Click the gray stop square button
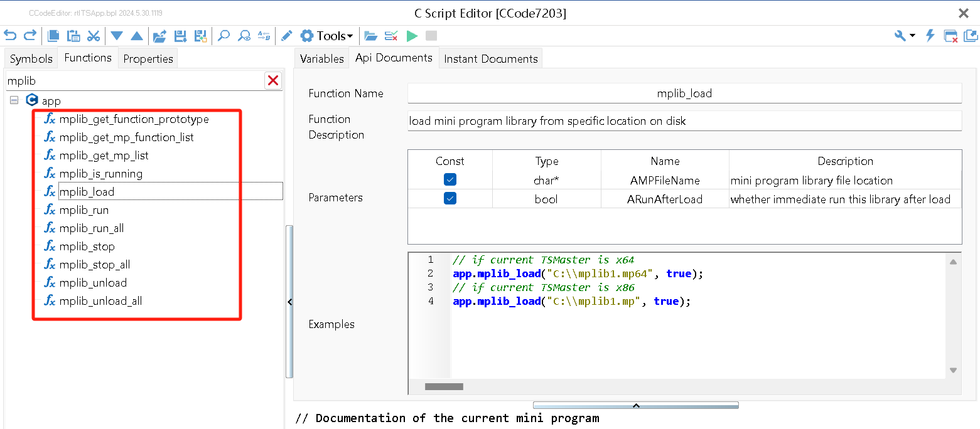980x429 pixels. click(x=431, y=36)
